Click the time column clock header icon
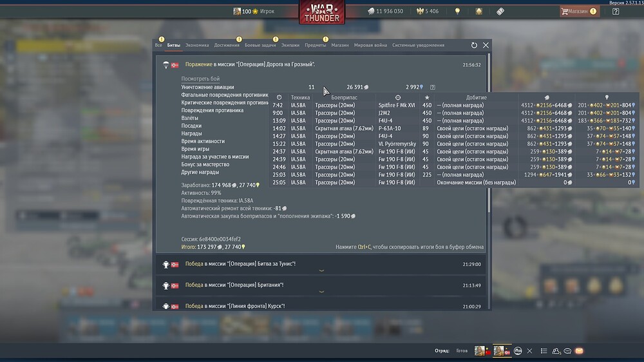644x362 pixels. click(279, 97)
